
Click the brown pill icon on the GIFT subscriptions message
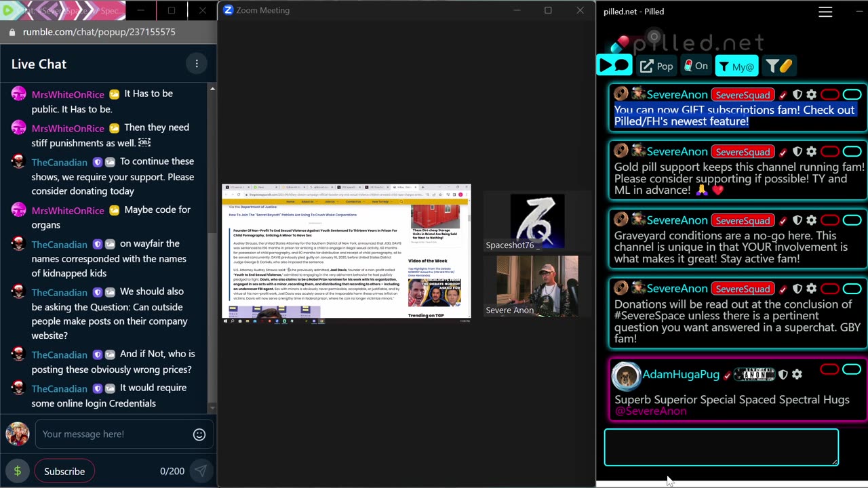(x=621, y=94)
